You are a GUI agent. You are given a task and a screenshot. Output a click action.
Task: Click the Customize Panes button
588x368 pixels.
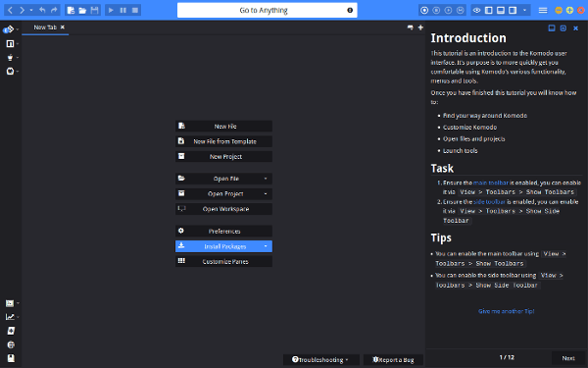[223, 261]
